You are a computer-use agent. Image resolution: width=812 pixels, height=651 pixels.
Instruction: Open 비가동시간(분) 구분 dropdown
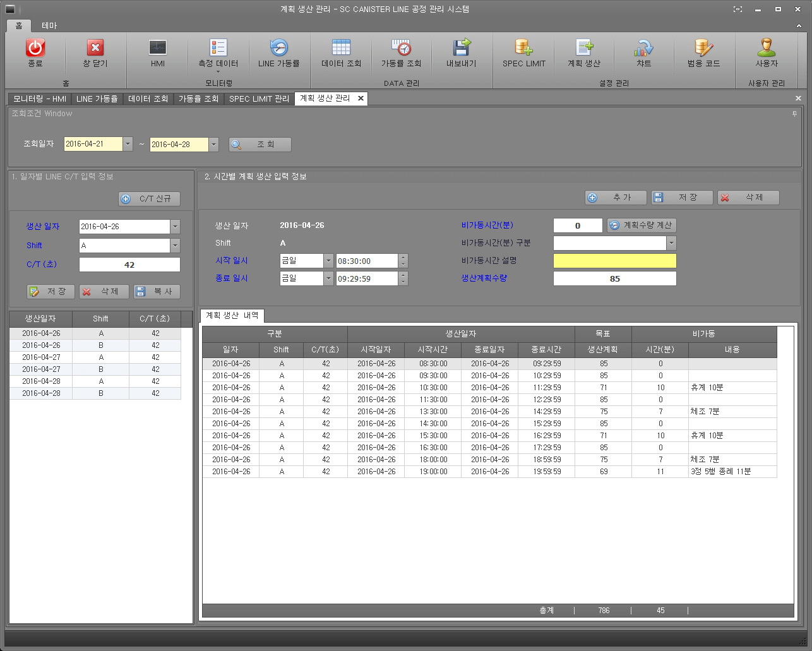671,243
